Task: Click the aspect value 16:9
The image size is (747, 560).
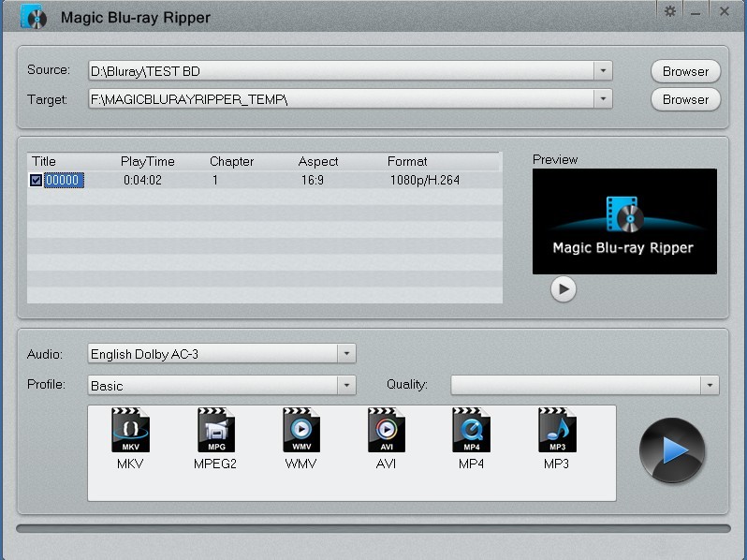Action: pyautogui.click(x=313, y=180)
